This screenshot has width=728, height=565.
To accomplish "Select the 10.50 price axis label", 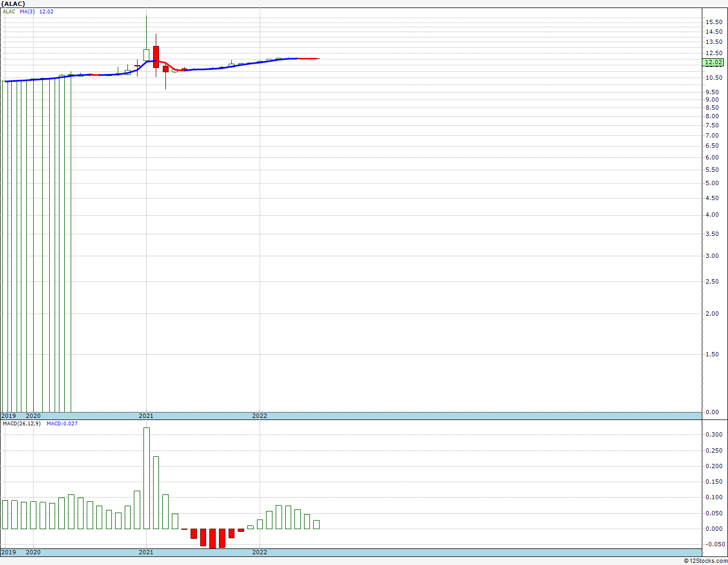I will pyautogui.click(x=714, y=78).
